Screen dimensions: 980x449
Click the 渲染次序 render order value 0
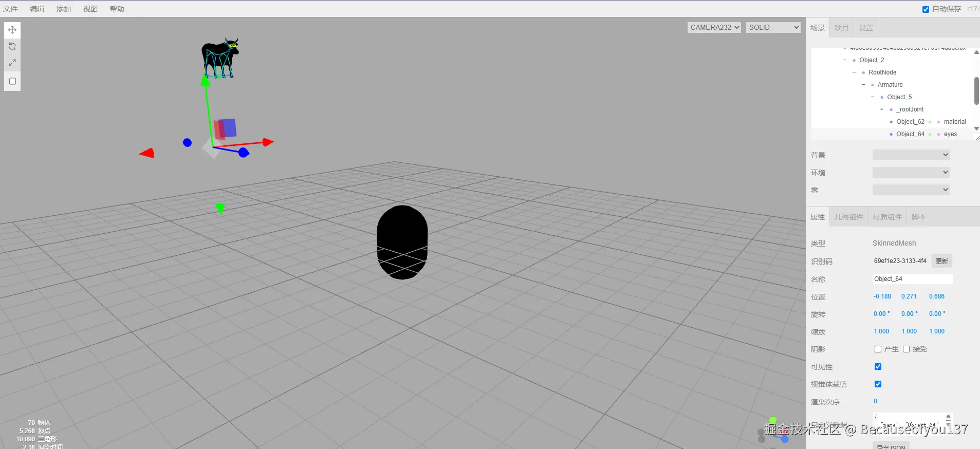[x=875, y=401]
